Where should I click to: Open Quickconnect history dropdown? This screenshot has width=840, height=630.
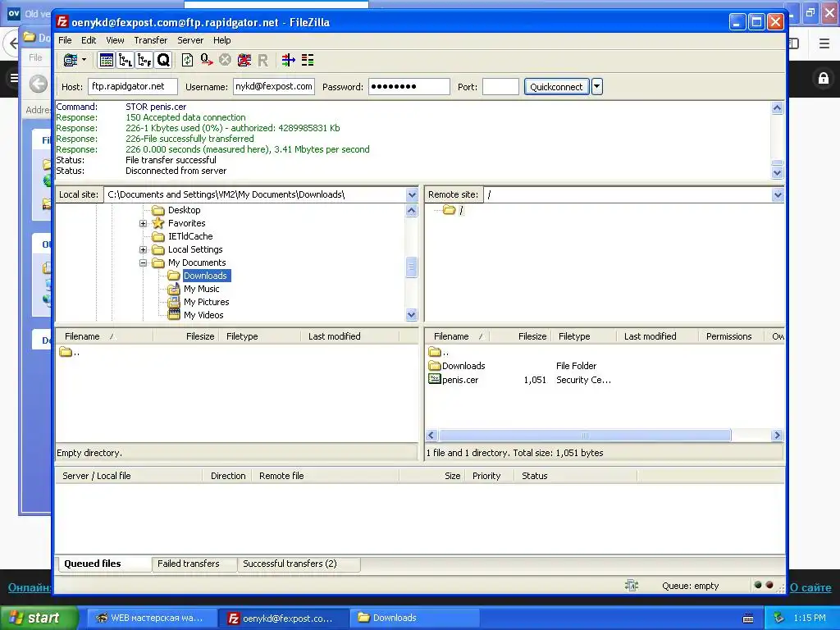pyautogui.click(x=597, y=87)
